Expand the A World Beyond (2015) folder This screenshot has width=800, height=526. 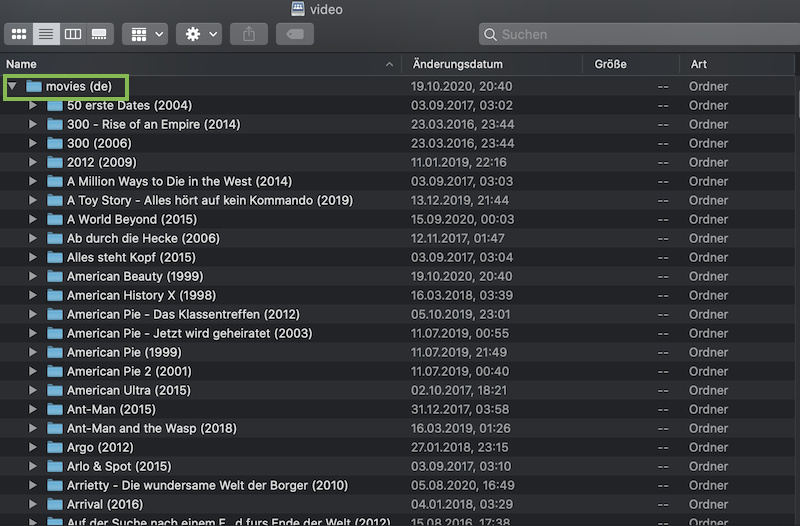coord(33,219)
